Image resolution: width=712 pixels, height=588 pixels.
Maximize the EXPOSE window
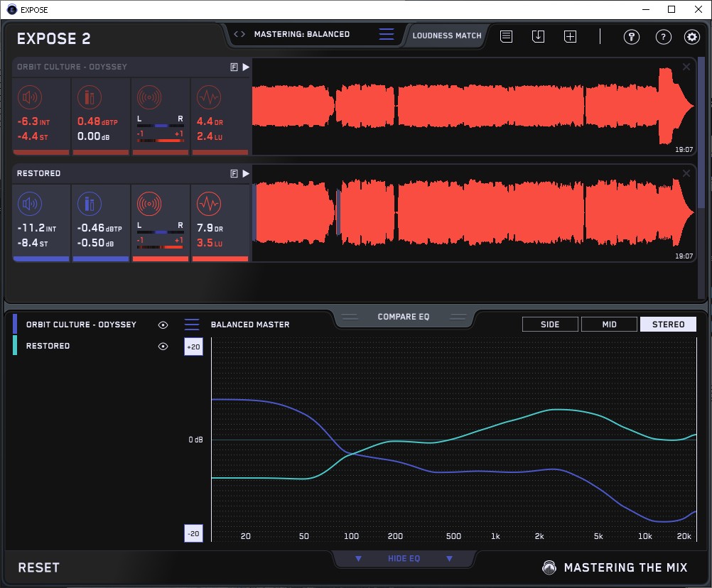click(671, 9)
